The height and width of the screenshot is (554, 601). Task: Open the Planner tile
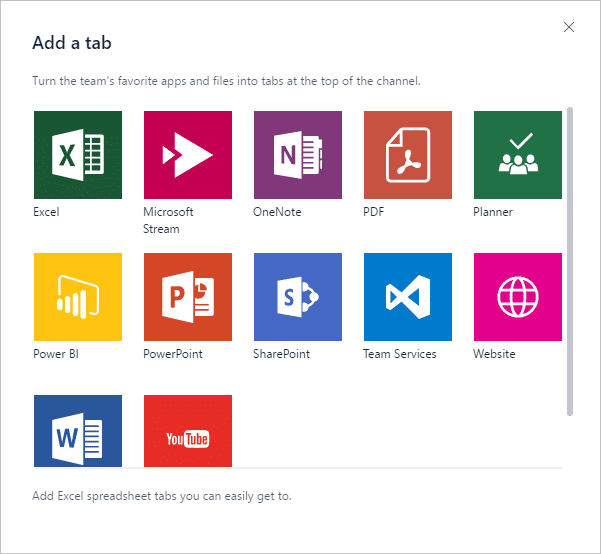pyautogui.click(x=518, y=155)
